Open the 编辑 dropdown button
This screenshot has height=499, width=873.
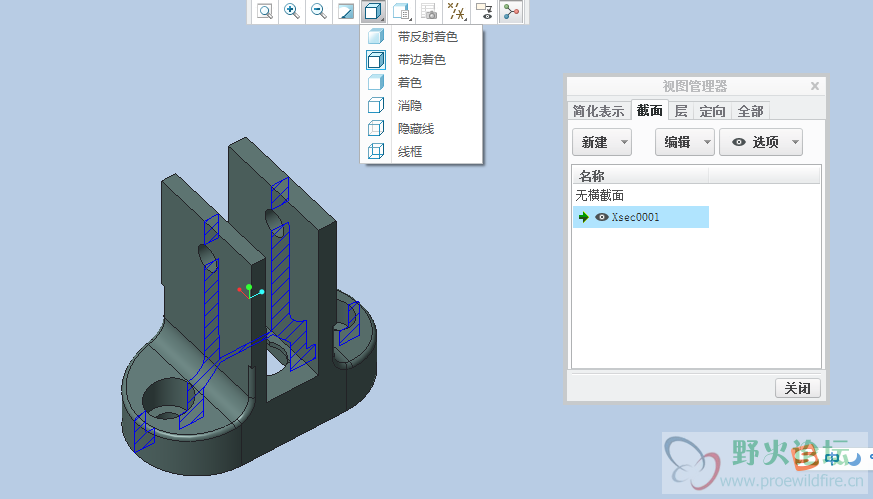(685, 142)
